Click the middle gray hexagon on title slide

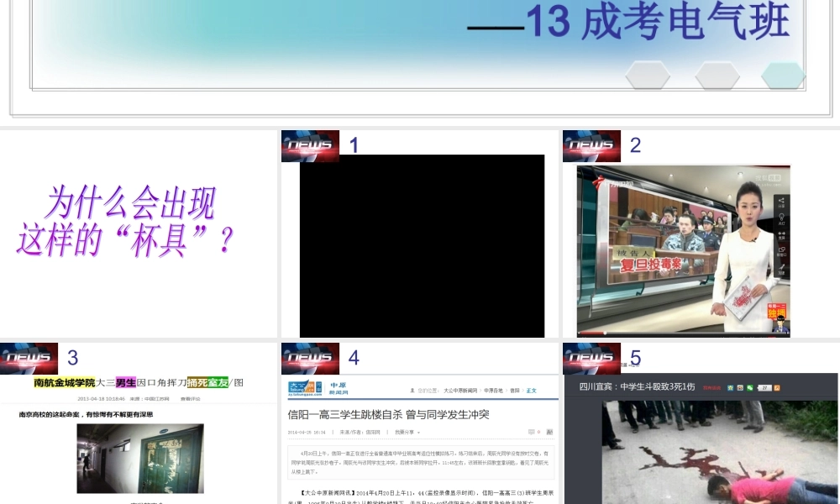coord(717,75)
